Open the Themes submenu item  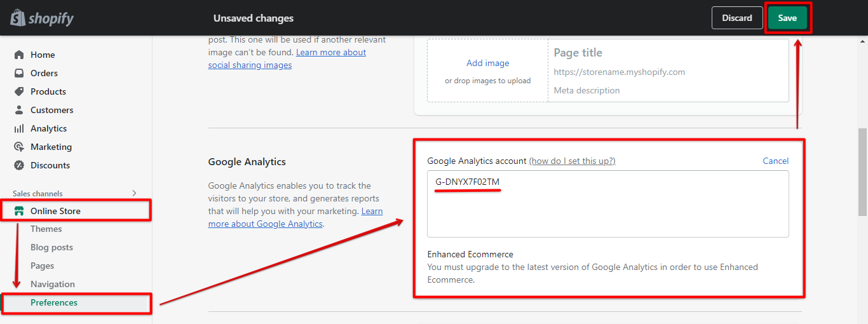(46, 229)
